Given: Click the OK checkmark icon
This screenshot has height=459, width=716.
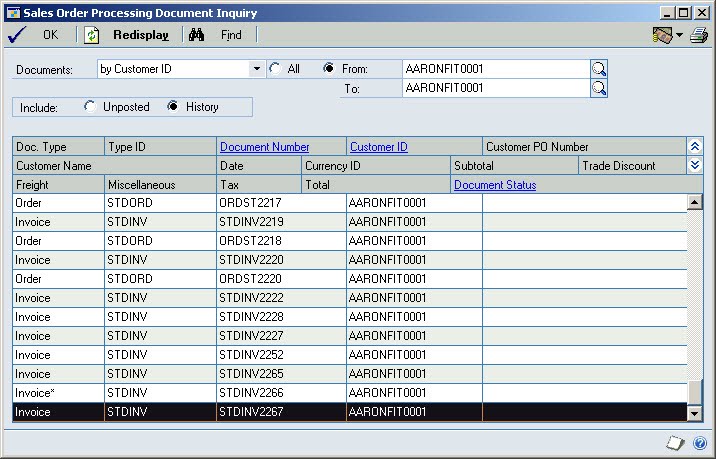Looking at the screenshot, I should click(x=17, y=35).
